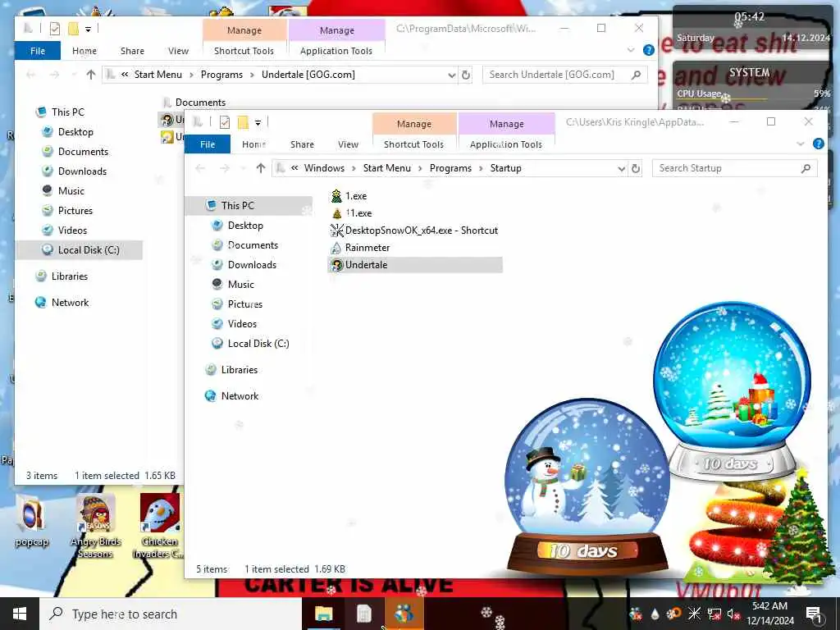Screen dimensions: 840x630
Task: Open the Windows Start menu
Action: pyautogui.click(x=20, y=614)
